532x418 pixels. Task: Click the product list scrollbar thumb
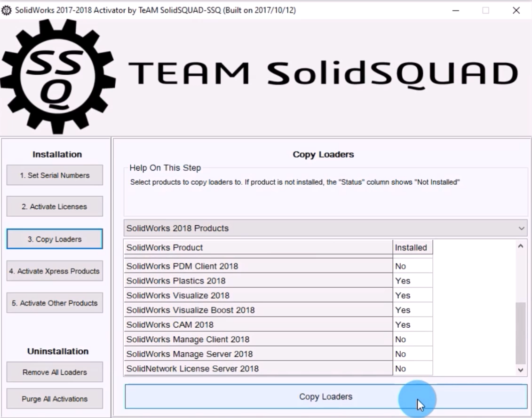coord(520,333)
